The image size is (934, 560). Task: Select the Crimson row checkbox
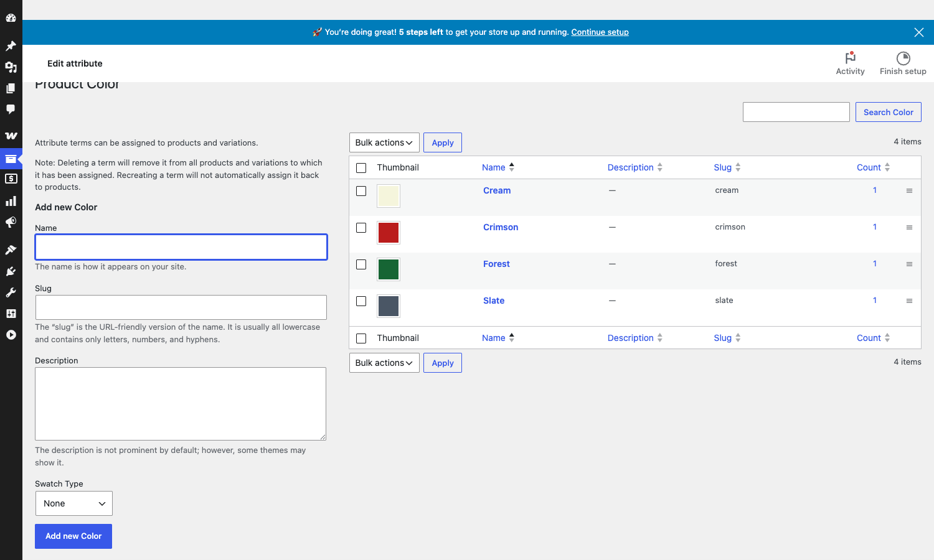(361, 228)
